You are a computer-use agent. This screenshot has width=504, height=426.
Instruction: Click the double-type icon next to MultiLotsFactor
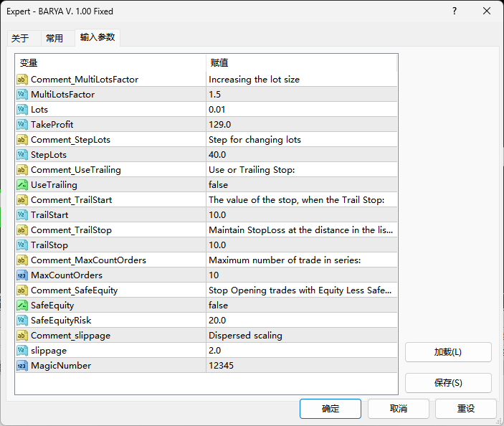[x=22, y=95]
